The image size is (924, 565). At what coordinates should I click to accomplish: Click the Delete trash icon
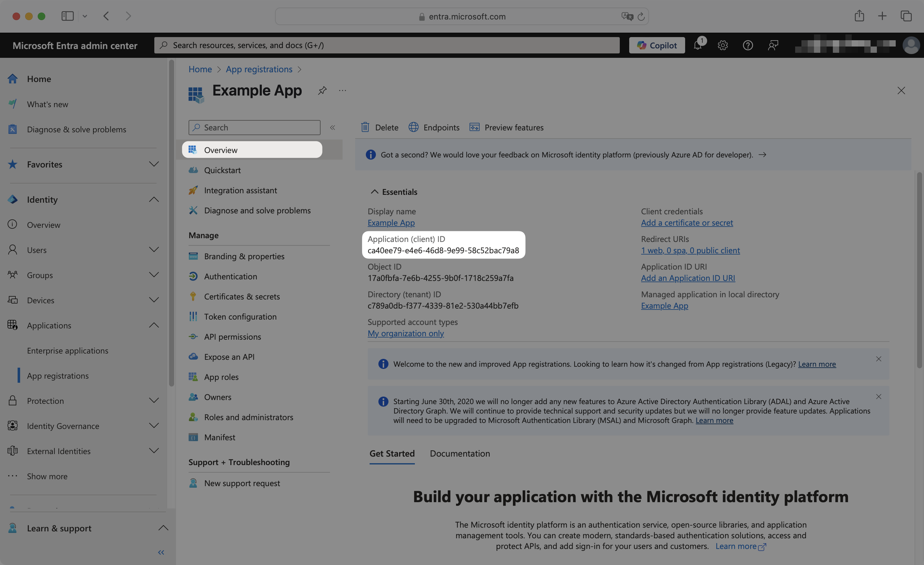point(365,127)
